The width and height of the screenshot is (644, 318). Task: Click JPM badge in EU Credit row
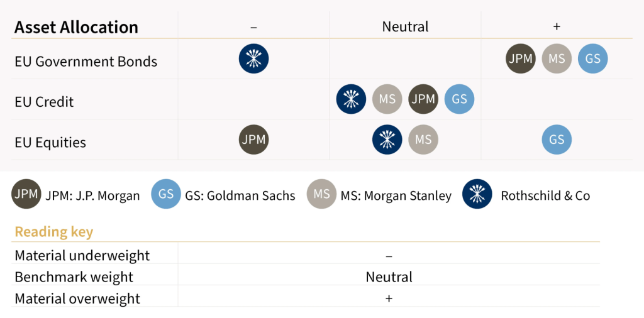point(423,99)
